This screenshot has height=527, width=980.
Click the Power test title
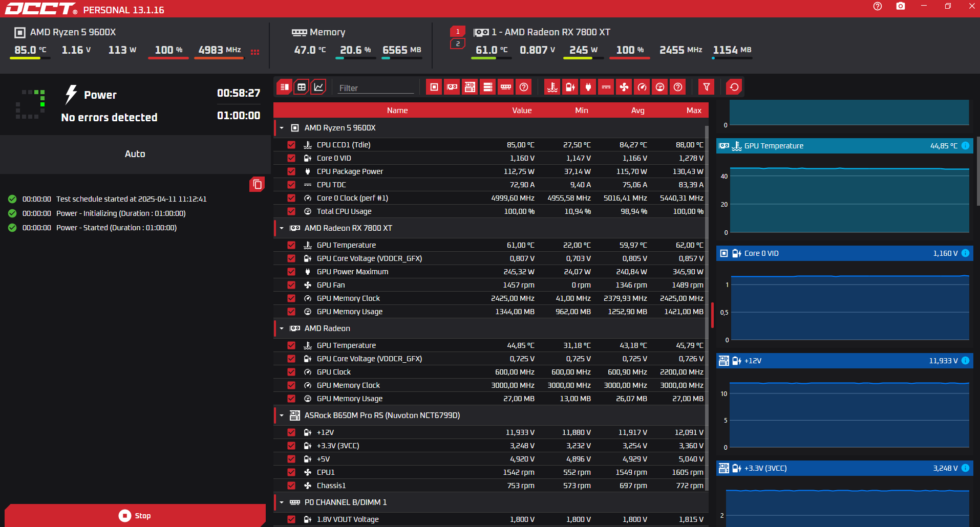[x=100, y=95]
